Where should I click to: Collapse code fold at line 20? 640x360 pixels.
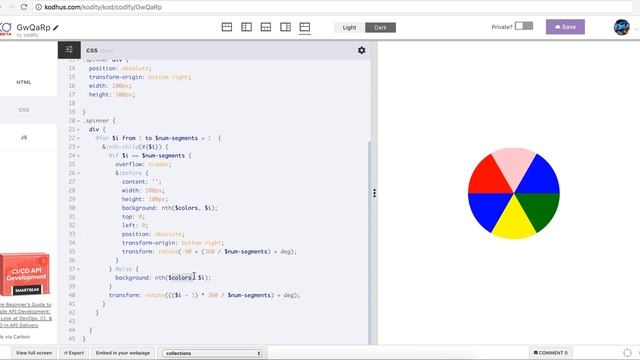tap(78, 121)
